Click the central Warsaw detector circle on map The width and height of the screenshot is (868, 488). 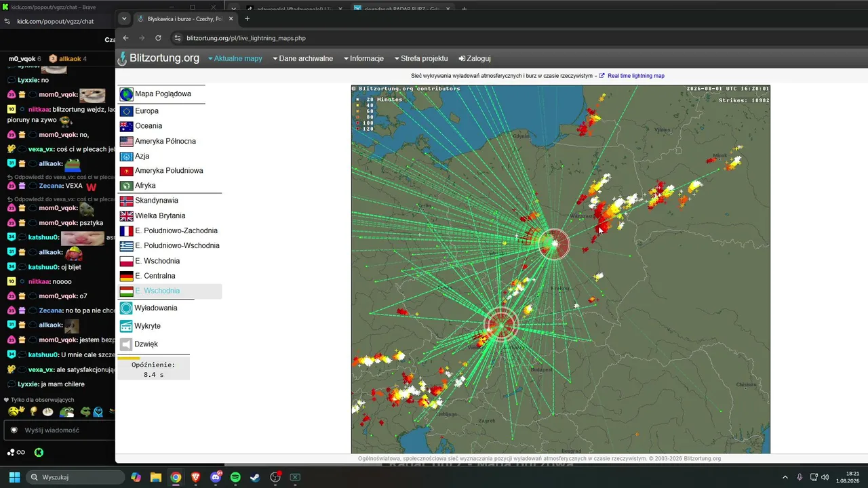[554, 244]
